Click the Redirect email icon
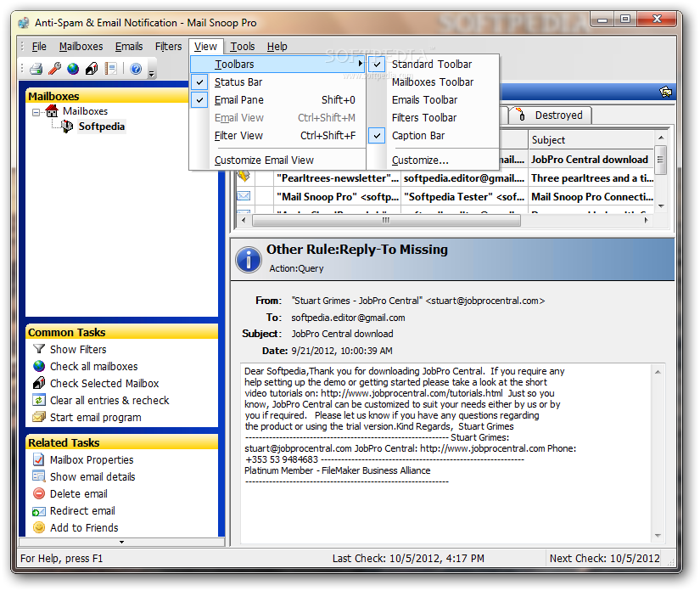This screenshot has height=591, width=700. click(39, 511)
